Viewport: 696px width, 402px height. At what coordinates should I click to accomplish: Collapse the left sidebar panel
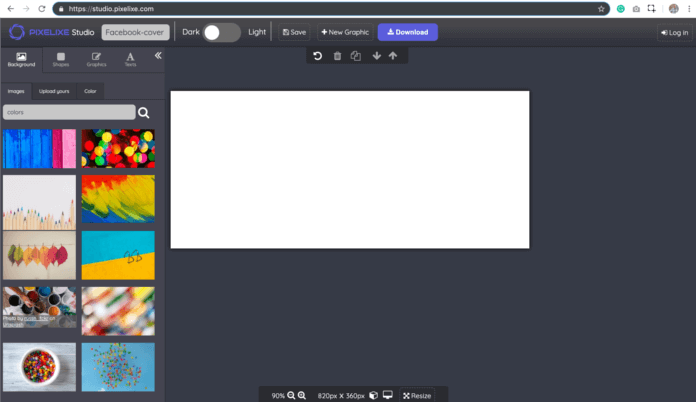click(157, 56)
